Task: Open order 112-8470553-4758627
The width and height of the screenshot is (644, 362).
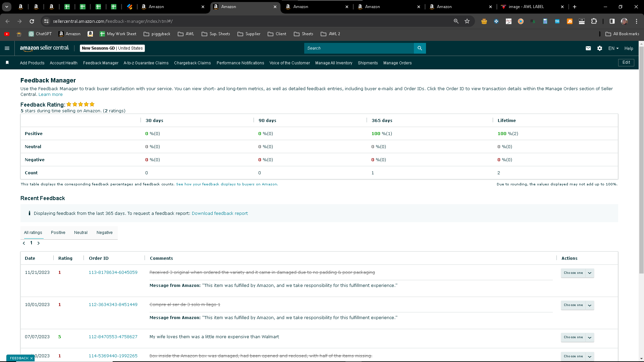Action: click(x=113, y=337)
